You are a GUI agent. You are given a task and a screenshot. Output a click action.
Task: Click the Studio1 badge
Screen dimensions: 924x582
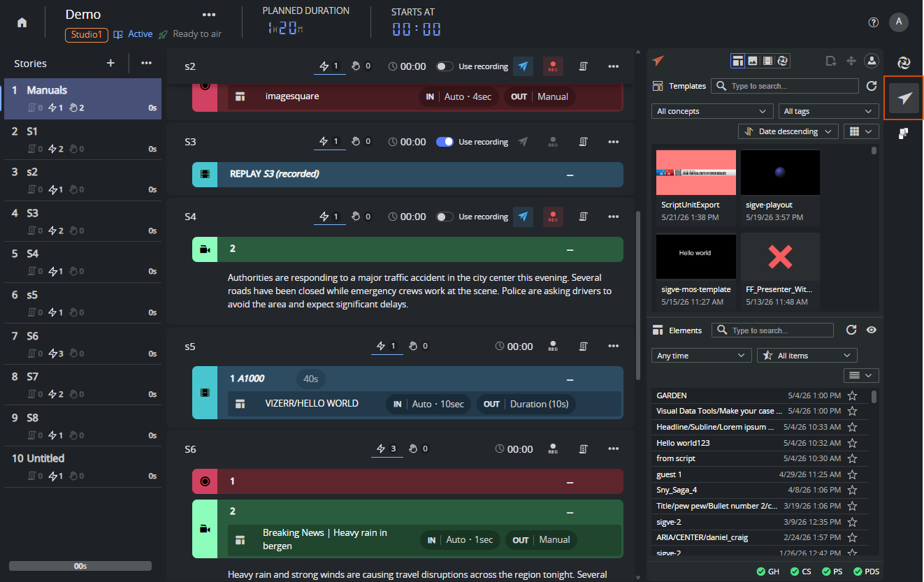pos(87,34)
